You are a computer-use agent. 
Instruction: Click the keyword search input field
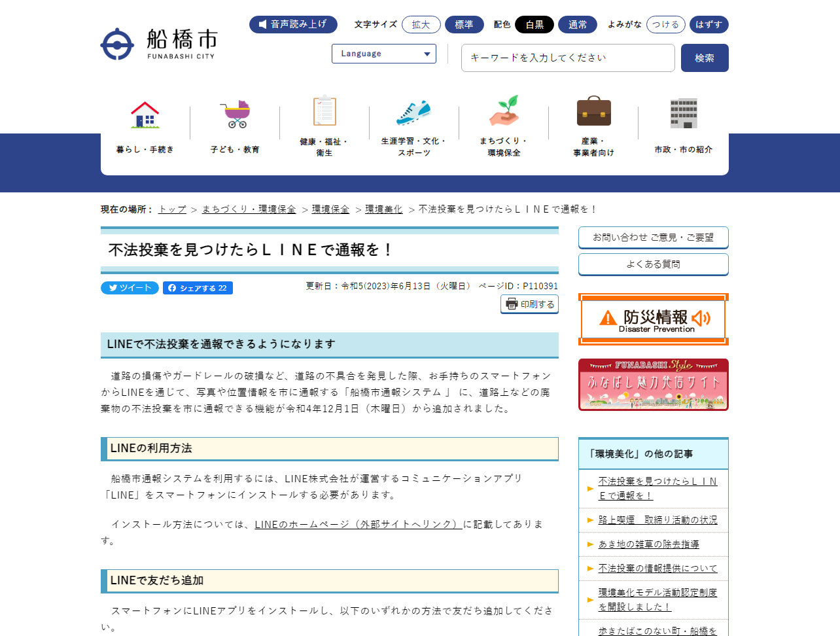(x=567, y=58)
